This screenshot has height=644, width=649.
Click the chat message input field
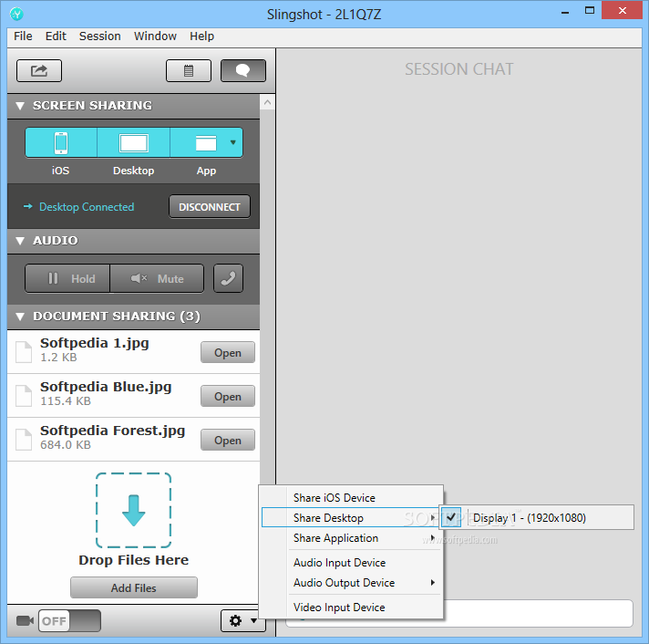coord(459,614)
